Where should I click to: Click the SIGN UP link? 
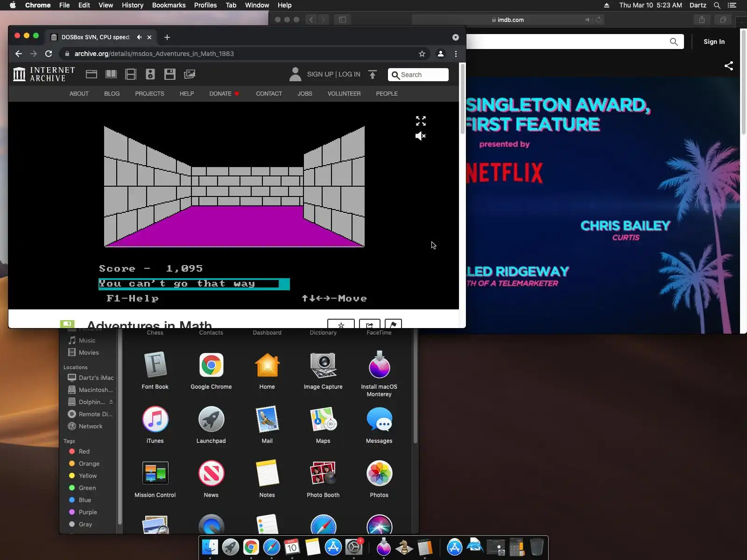click(320, 74)
